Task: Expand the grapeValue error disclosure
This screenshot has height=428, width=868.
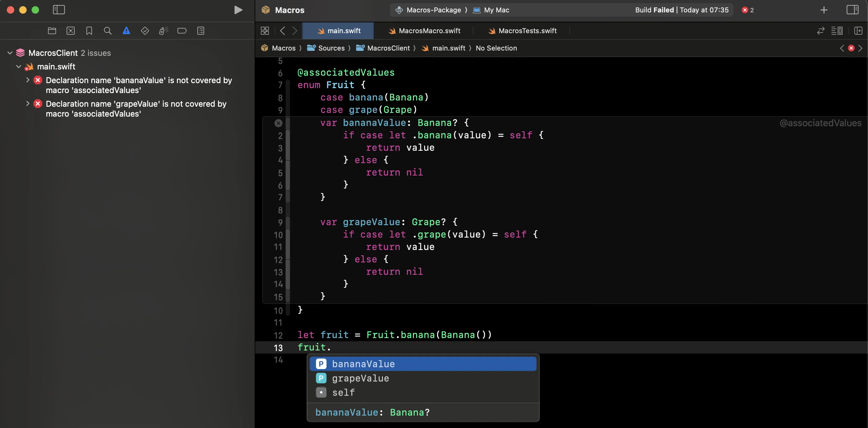Action: [x=28, y=104]
